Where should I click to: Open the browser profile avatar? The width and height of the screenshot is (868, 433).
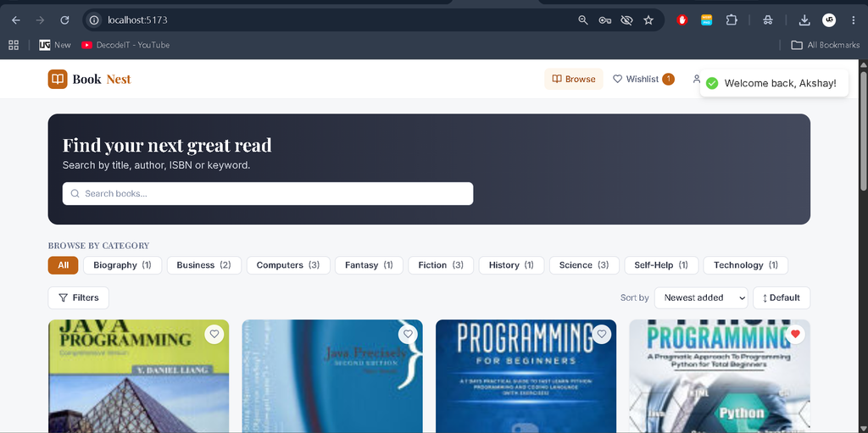(x=829, y=20)
